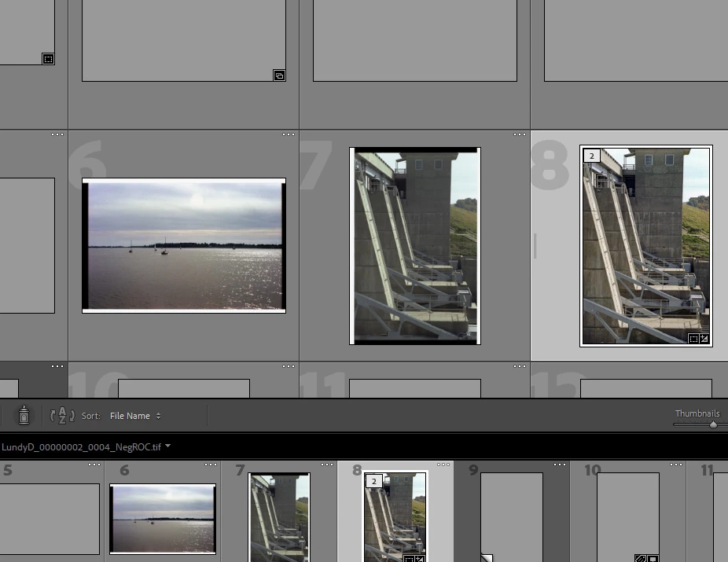Click three-dots indicator on filmstrip cell 6
The height and width of the screenshot is (562, 728).
[x=211, y=465]
